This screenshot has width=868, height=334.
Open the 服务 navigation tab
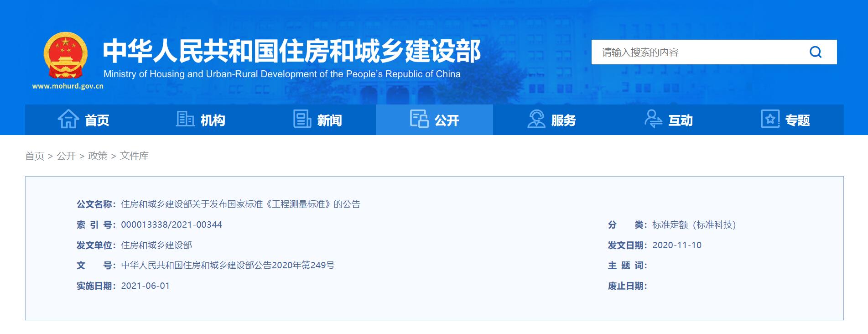(551, 120)
